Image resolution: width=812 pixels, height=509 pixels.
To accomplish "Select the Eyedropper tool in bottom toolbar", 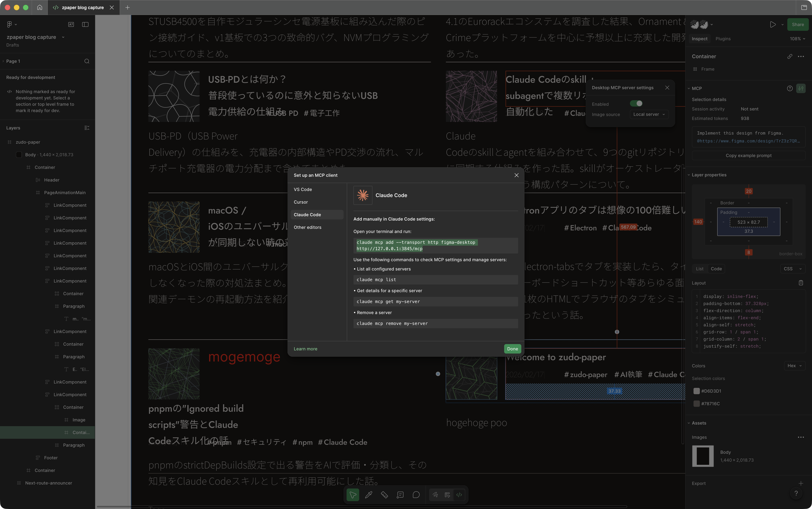I will [368, 495].
